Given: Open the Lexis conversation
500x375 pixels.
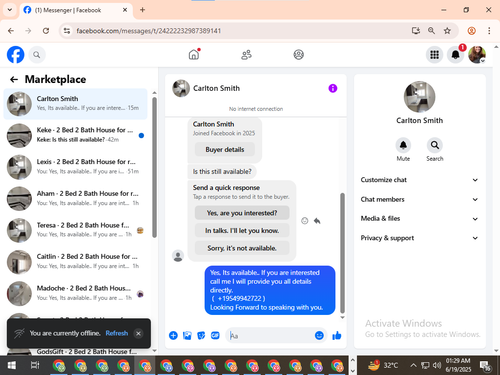Looking at the screenshot, I should [75, 167].
